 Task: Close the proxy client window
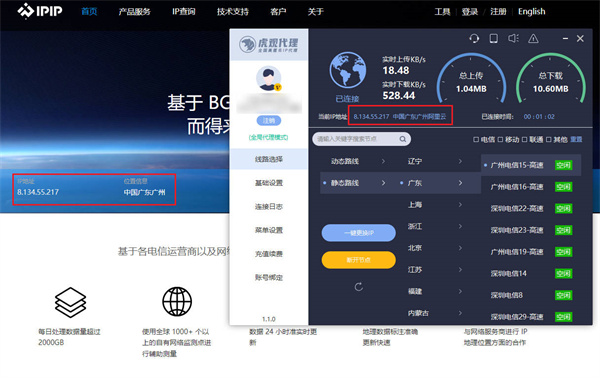pyautogui.click(x=580, y=39)
